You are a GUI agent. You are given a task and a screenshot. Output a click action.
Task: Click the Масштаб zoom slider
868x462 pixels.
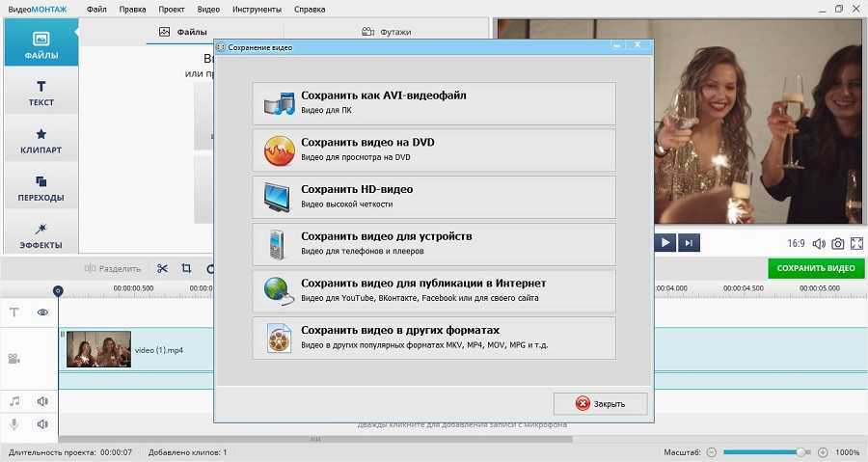click(762, 452)
